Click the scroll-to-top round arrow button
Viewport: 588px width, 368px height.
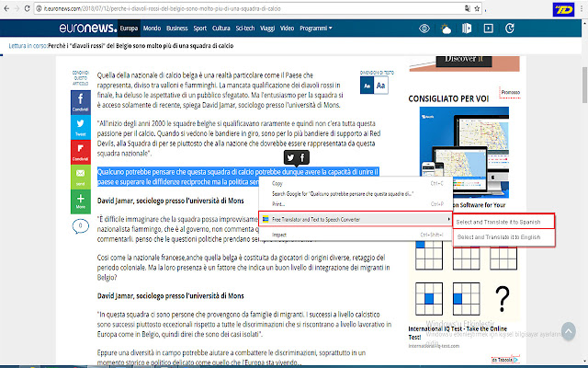coord(569,331)
